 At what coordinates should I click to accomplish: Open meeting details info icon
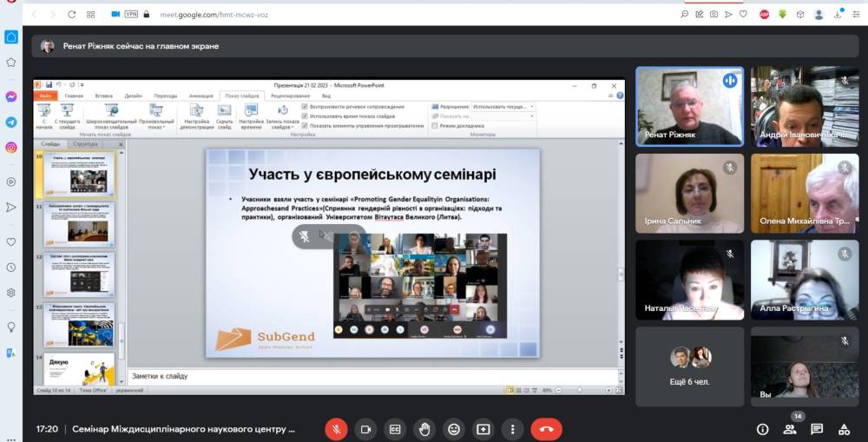[762, 429]
